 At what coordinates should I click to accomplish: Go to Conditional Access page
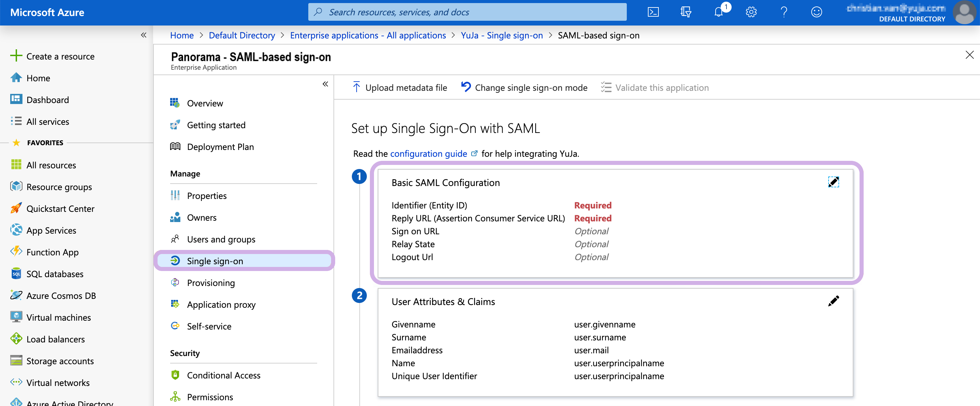click(223, 375)
